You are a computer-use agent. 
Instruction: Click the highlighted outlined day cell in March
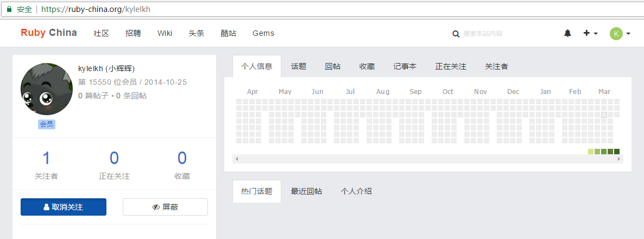pyautogui.click(x=604, y=115)
